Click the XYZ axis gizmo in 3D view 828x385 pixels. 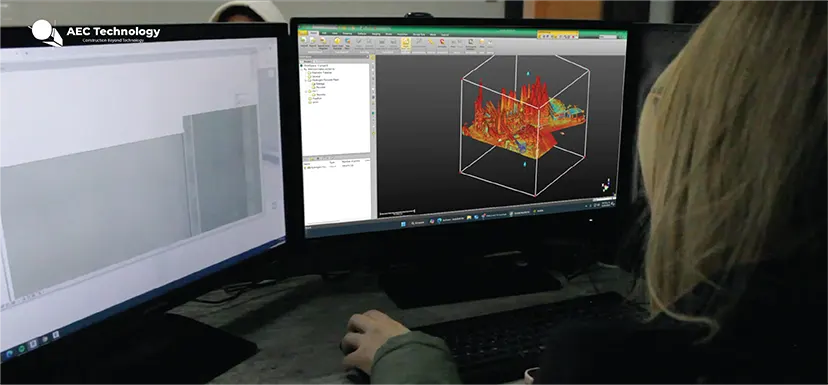pos(606,186)
